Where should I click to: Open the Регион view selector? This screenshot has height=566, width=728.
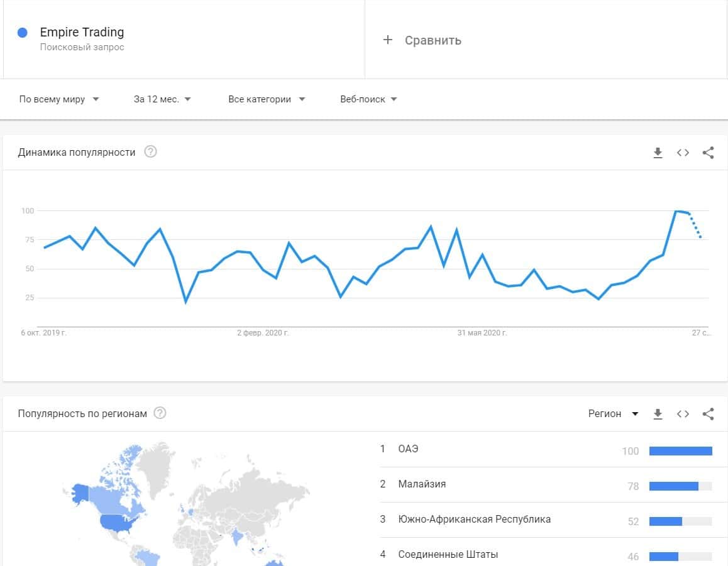[613, 413]
